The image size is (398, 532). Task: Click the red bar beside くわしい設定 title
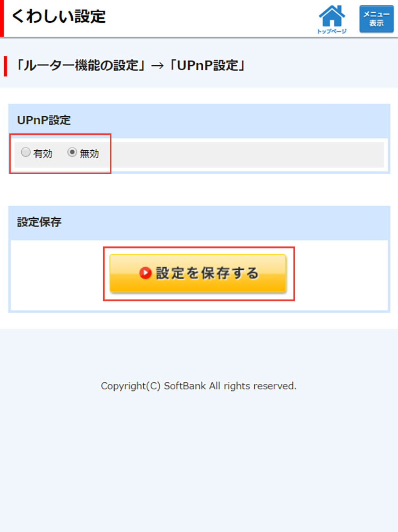click(2, 19)
